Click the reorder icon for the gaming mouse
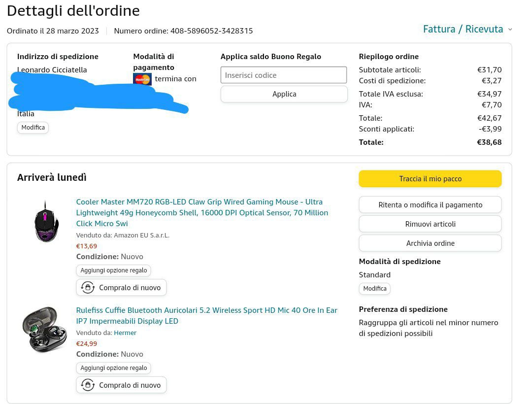The height and width of the screenshot is (404, 532). click(88, 288)
